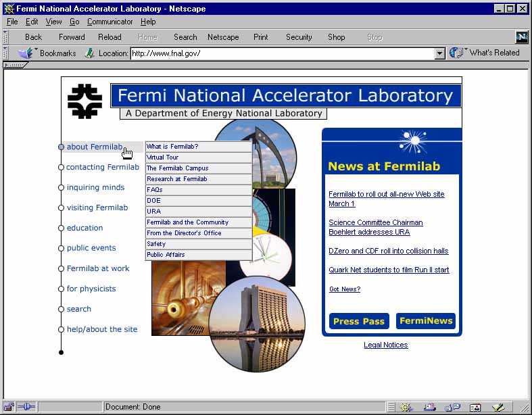This screenshot has height=415, width=532.
Task: Open the View menu
Action: pyautogui.click(x=53, y=22)
